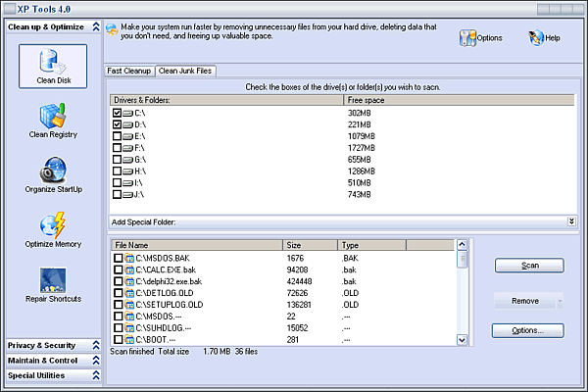Image resolution: width=588 pixels, height=392 pixels.
Task: Open the Options... button below Remove
Action: coord(527,330)
